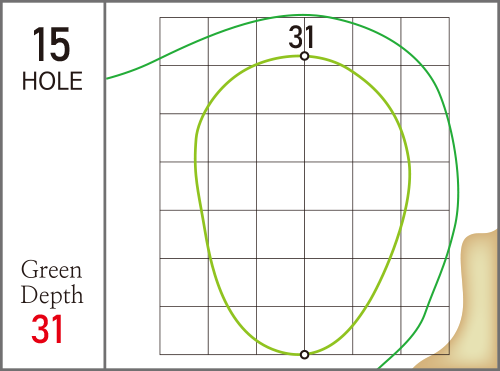Screen dimensions: 500x371
Task: Click the Green Depth label text
Action: click(52, 282)
